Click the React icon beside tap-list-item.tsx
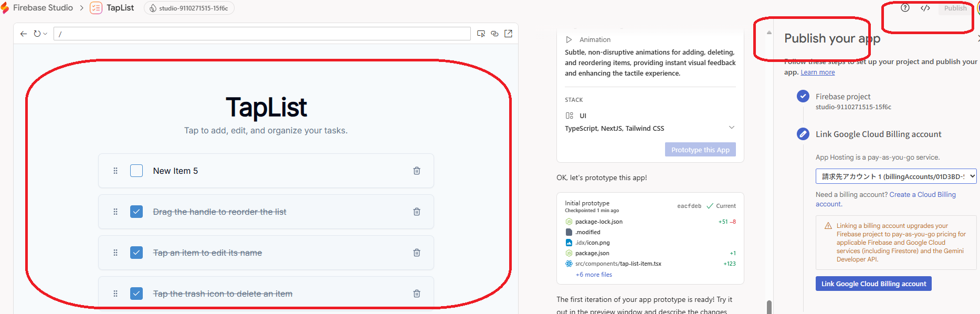 569,264
